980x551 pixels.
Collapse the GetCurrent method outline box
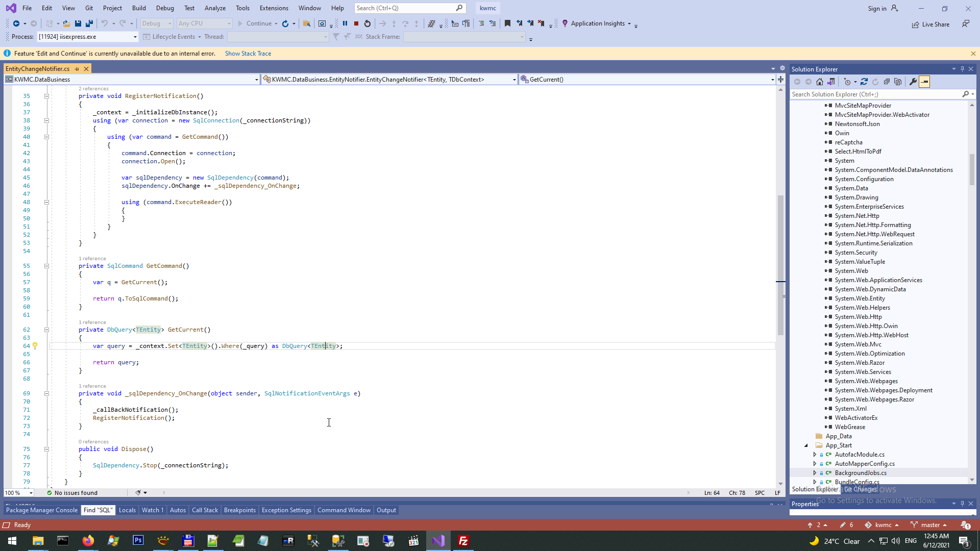tap(46, 330)
